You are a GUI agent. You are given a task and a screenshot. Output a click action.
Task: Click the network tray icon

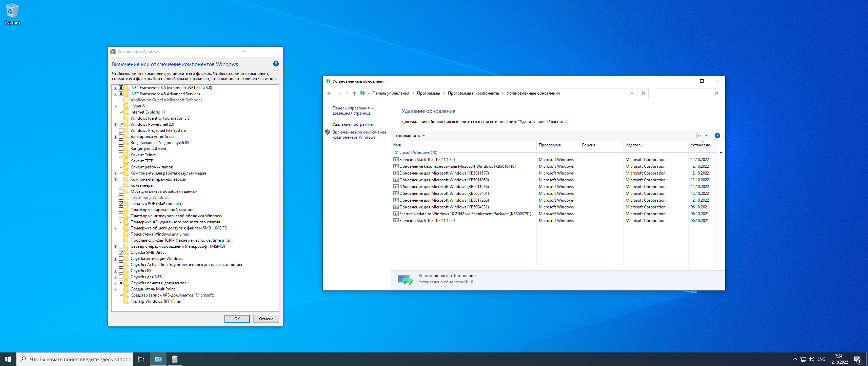[x=803, y=359]
